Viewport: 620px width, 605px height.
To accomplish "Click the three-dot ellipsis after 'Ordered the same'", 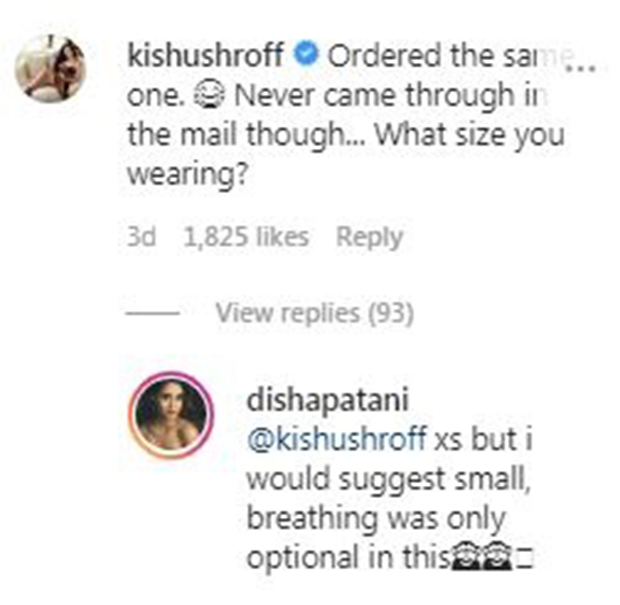I will click(580, 68).
